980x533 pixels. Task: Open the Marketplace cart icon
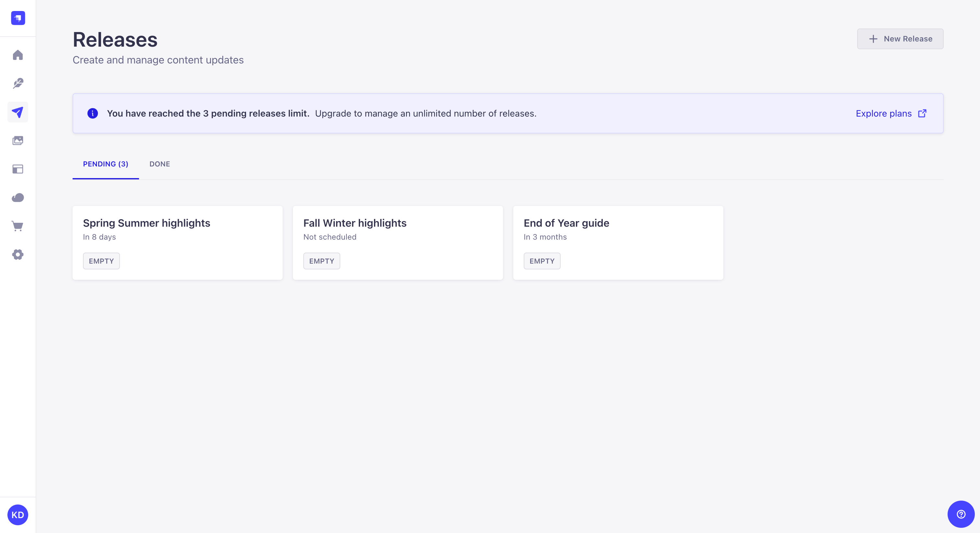pos(18,226)
